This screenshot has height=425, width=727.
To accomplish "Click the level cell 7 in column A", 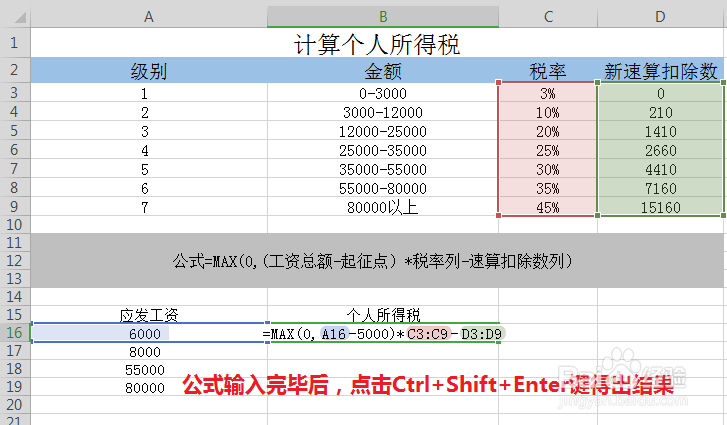I will [x=149, y=207].
